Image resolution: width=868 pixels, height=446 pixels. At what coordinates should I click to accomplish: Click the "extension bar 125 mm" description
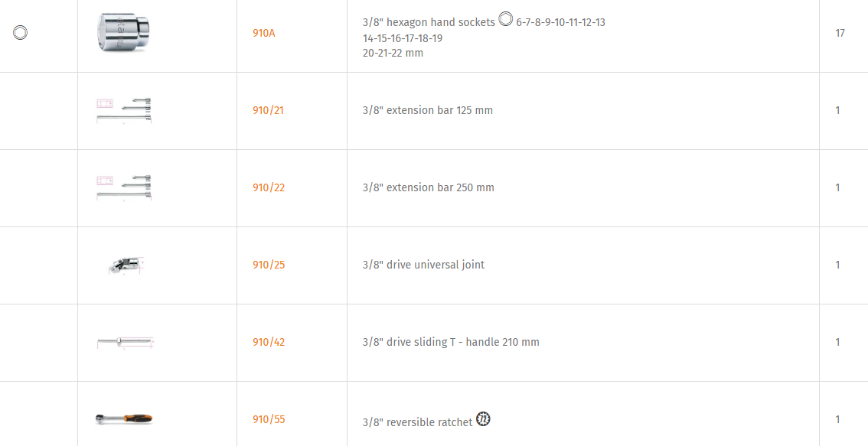pos(428,110)
